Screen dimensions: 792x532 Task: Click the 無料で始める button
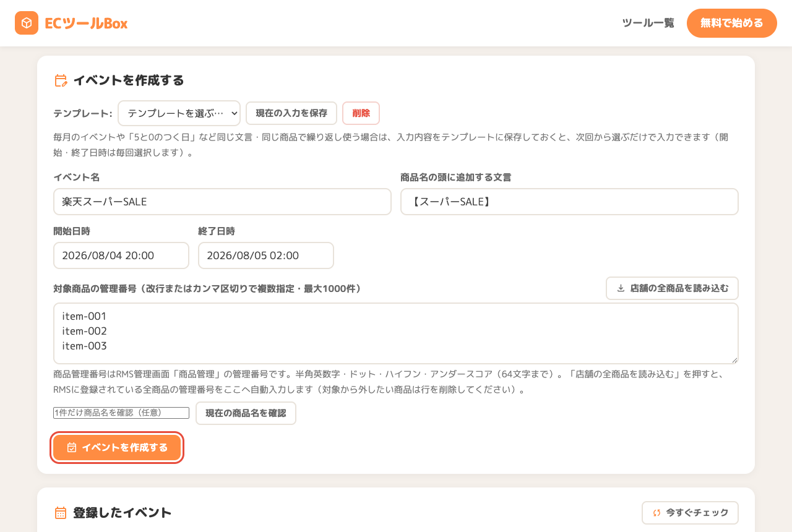click(731, 23)
